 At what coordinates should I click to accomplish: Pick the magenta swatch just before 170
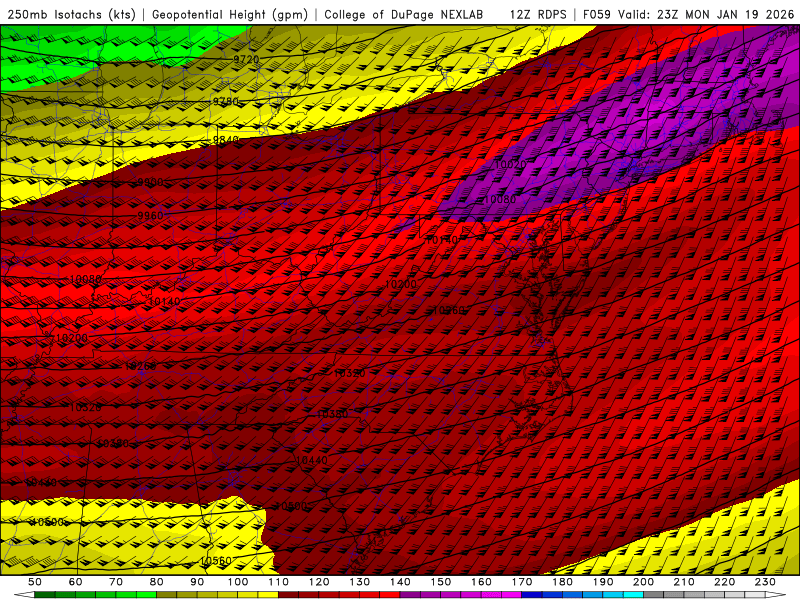512,595
